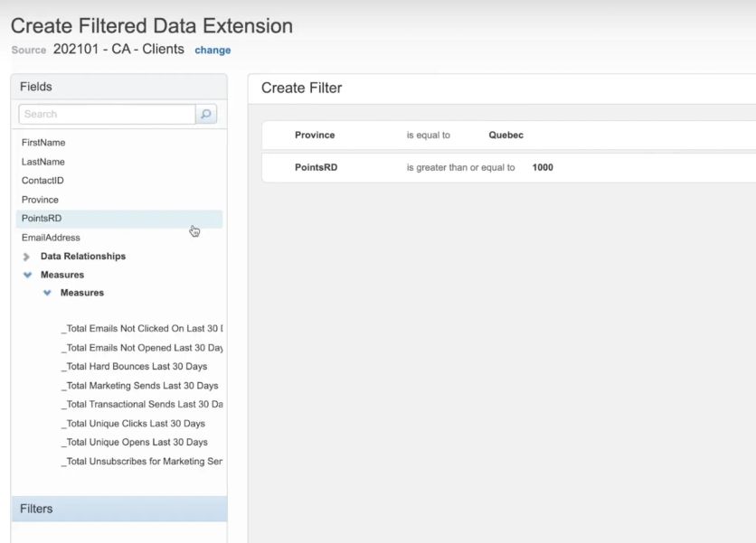
Task: Click the Fields search input box
Action: tap(107, 114)
